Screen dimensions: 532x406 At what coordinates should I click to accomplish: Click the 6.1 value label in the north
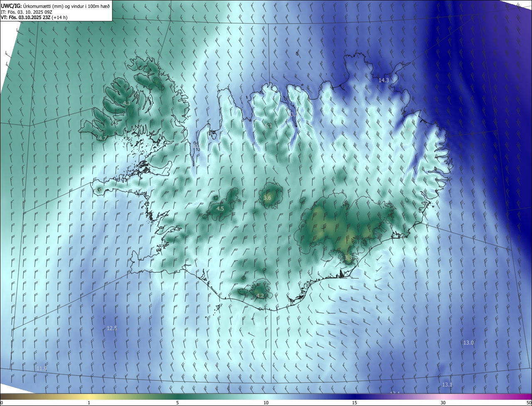pyautogui.click(x=268, y=125)
